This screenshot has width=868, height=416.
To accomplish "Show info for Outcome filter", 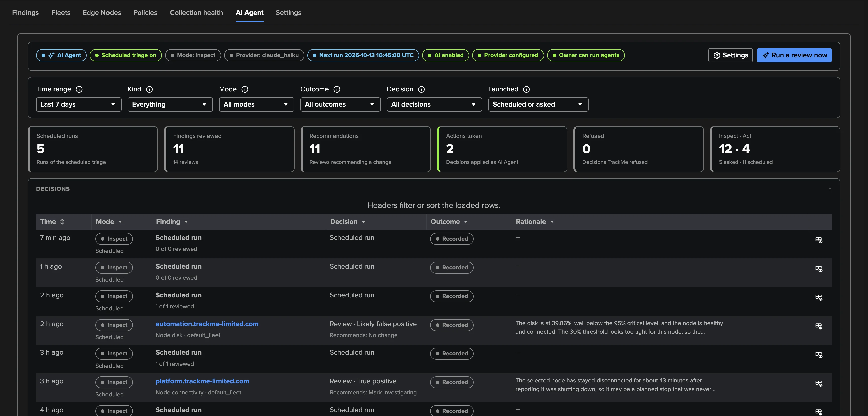I will (337, 89).
